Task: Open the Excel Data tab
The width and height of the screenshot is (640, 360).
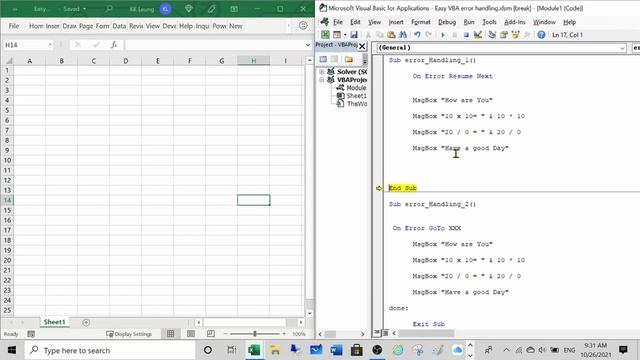Action: tap(119, 26)
